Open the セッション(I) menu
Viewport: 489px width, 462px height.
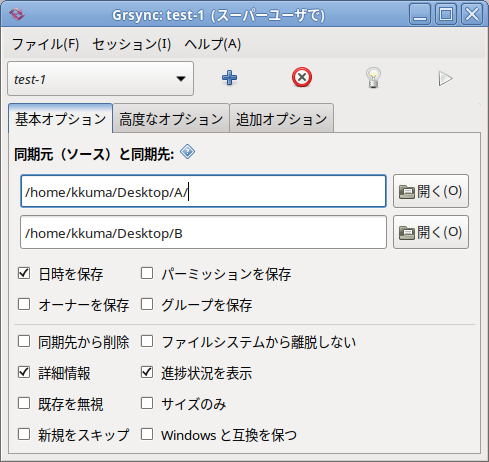point(132,44)
